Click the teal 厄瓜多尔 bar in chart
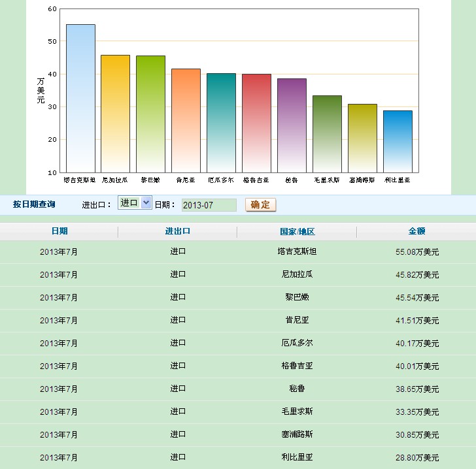This screenshot has height=469, width=476. [x=221, y=123]
